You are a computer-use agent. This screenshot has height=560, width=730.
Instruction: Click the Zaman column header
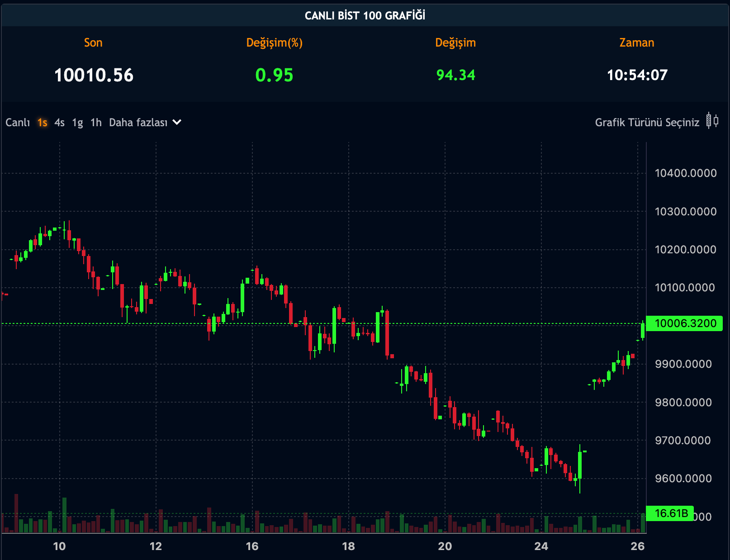636,43
